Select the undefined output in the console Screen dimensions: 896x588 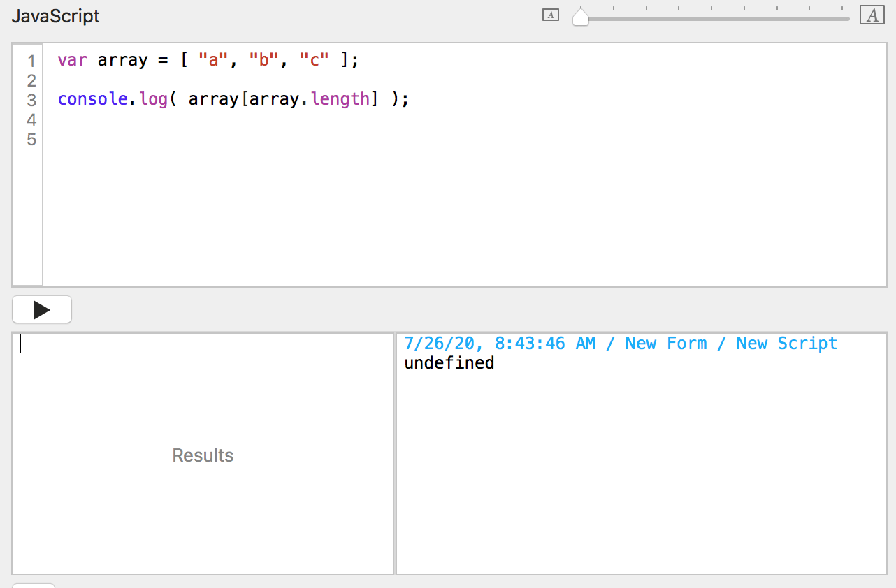449,362
